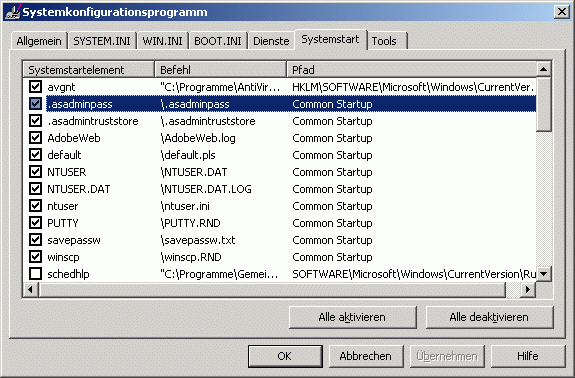Confirm with the OK button
The height and width of the screenshot is (378, 575).
pyautogui.click(x=285, y=356)
